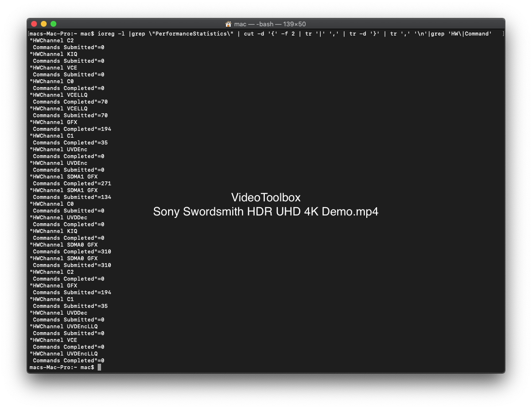The width and height of the screenshot is (532, 409).
Task: Select the line "Commands Submitted"=70
Action: click(70, 115)
